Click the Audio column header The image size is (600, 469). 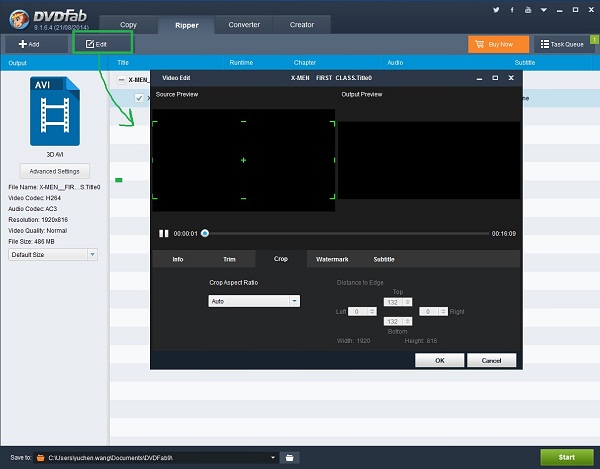click(395, 62)
